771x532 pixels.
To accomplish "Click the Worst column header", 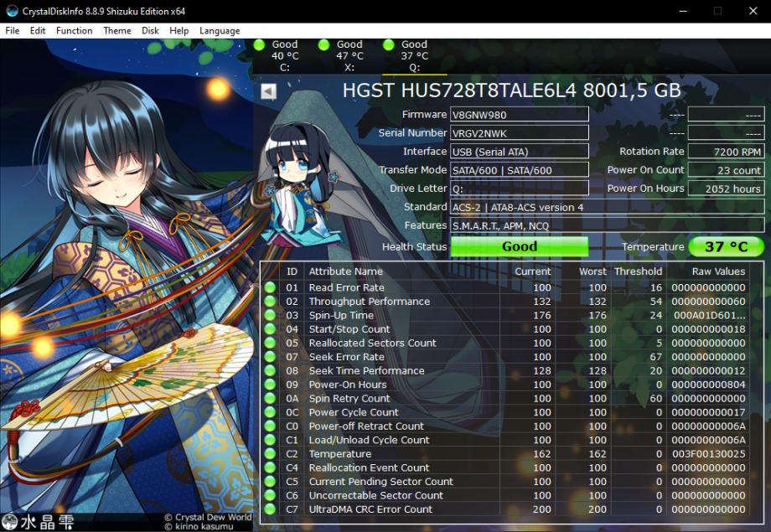I will (x=592, y=271).
